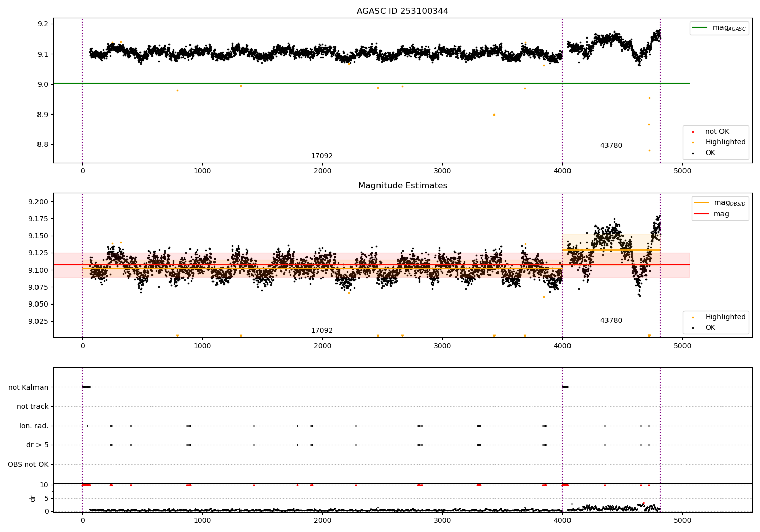Click the '43780' label in the middle plot
Image resolution: width=760 pixels, height=532 pixels.
click(611, 321)
